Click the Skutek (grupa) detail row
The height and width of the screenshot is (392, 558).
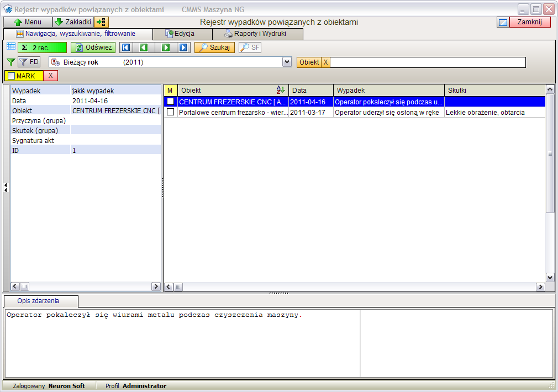(86, 130)
